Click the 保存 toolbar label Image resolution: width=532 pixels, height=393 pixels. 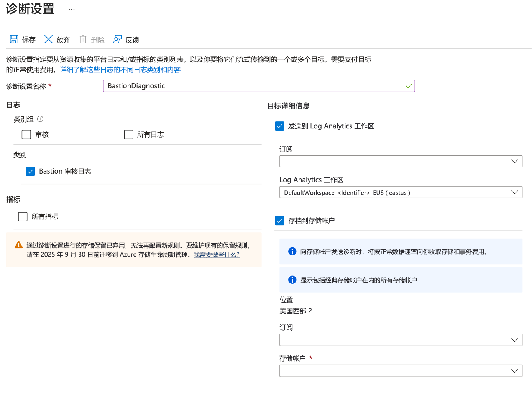[x=29, y=39]
